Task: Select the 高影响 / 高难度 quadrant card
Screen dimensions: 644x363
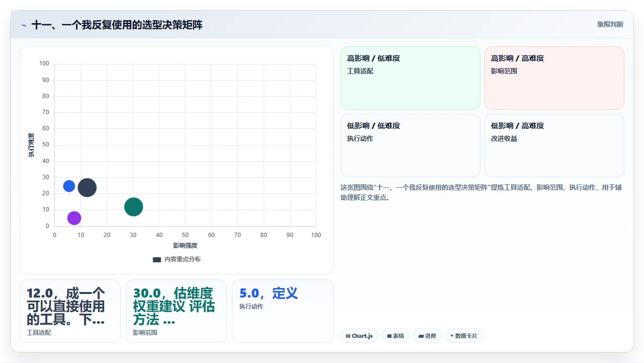Action: [x=554, y=78]
